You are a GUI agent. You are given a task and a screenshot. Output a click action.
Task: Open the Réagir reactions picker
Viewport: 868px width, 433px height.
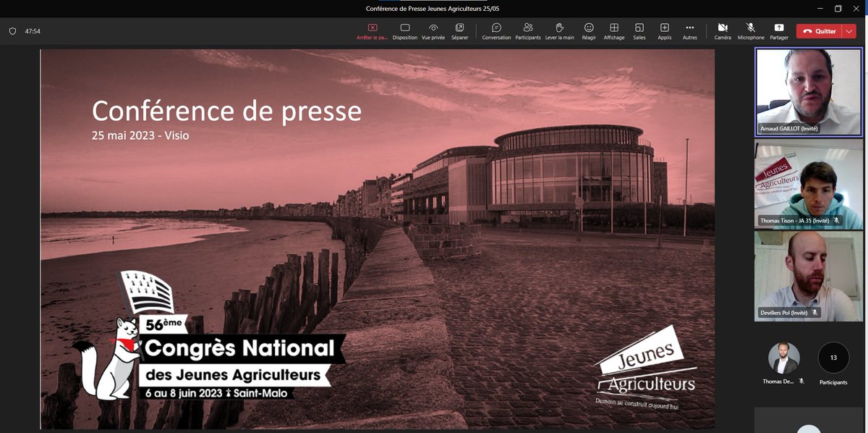[588, 30]
